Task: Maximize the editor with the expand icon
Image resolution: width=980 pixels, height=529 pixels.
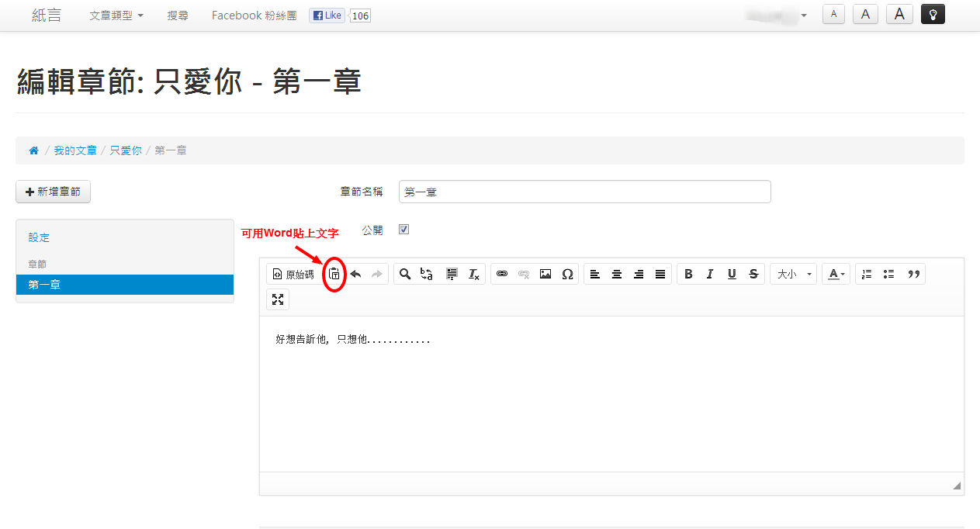Action: pos(278,299)
